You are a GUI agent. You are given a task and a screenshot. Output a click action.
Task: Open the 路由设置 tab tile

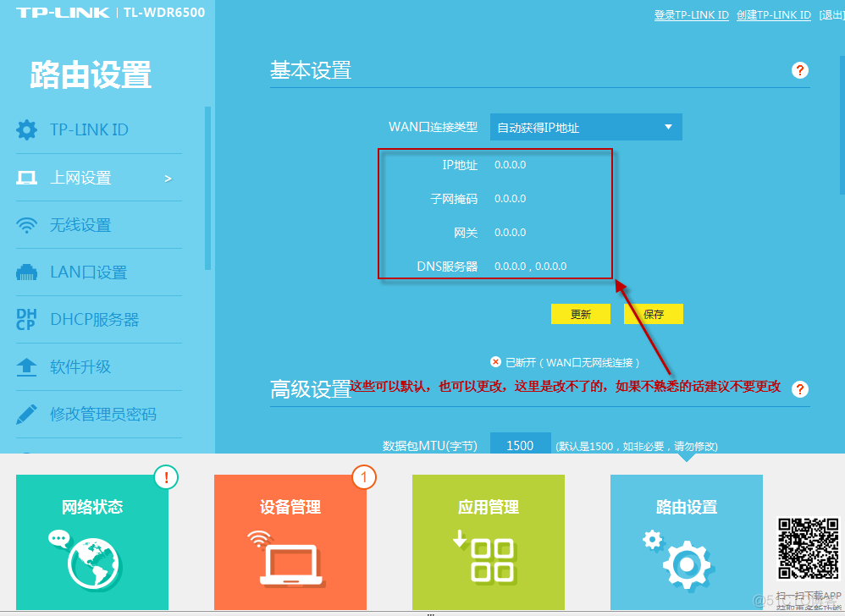tap(687, 542)
